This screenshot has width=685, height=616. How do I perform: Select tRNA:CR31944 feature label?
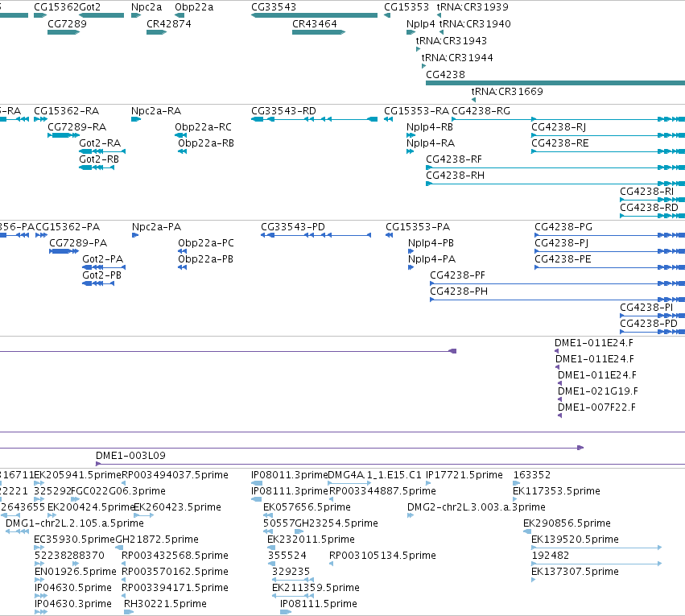pos(457,58)
